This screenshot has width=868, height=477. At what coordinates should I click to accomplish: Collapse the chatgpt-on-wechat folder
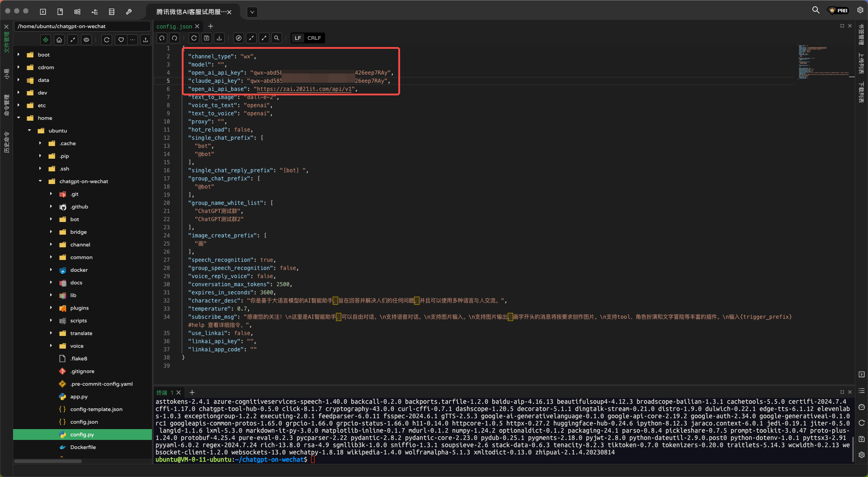(x=40, y=181)
